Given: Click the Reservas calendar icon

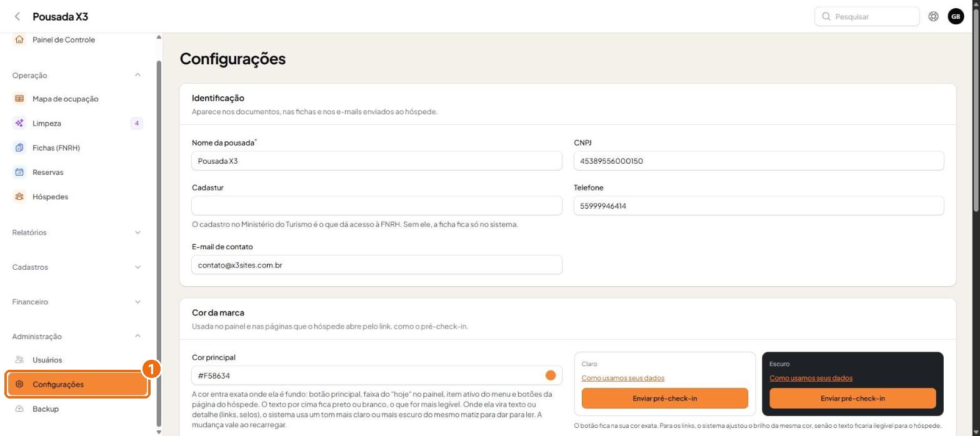Looking at the screenshot, I should 19,172.
